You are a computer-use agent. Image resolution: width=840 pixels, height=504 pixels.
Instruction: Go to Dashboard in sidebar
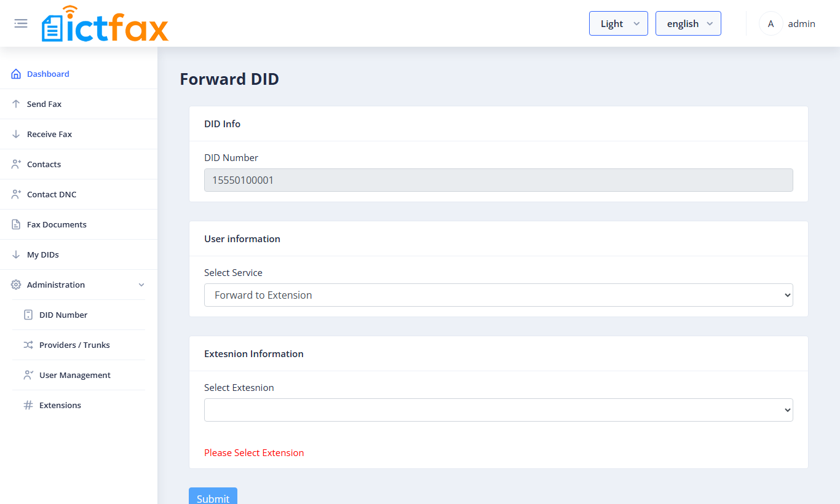tap(48, 74)
